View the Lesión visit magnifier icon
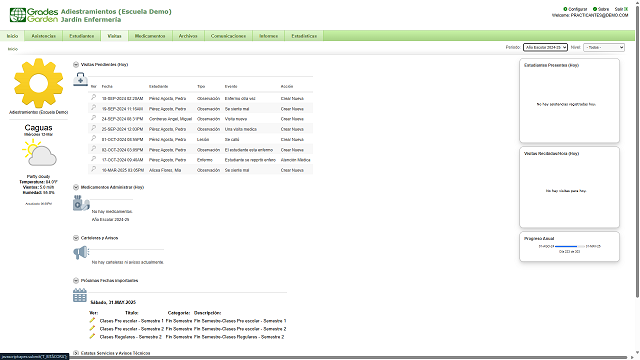Image resolution: width=640 pixels, height=360 pixels. click(93, 138)
